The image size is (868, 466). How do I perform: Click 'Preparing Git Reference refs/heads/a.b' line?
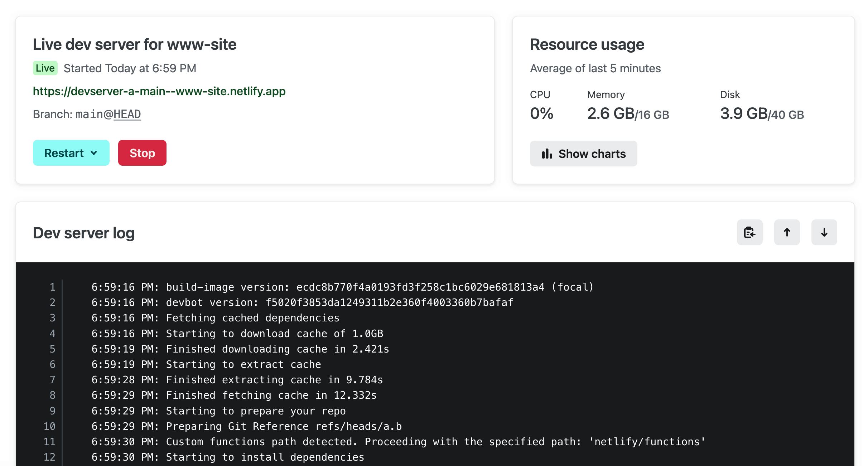(247, 426)
